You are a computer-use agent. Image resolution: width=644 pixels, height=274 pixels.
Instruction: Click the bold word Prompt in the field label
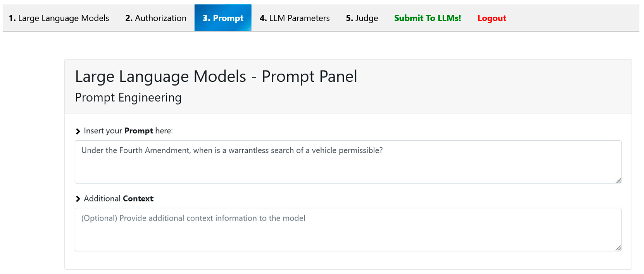click(139, 131)
